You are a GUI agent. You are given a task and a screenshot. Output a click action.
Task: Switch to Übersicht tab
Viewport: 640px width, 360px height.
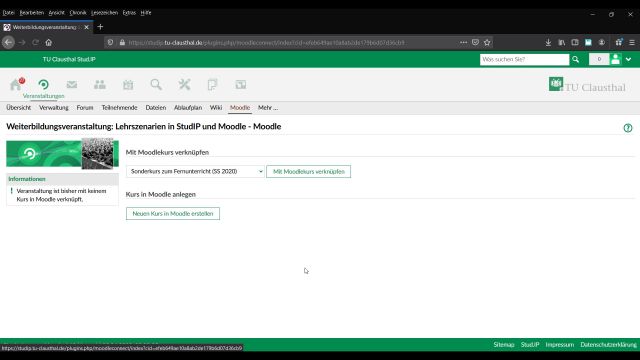(18, 108)
